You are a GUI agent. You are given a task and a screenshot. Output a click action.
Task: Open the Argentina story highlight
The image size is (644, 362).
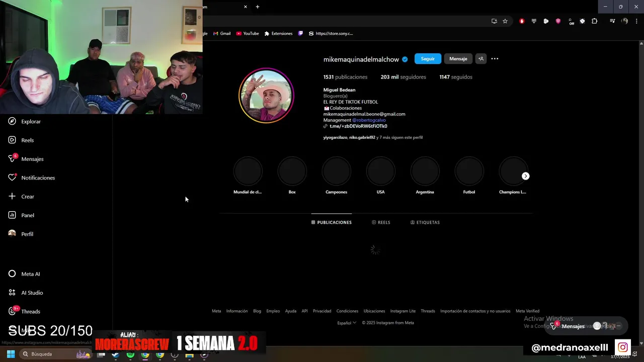(425, 175)
